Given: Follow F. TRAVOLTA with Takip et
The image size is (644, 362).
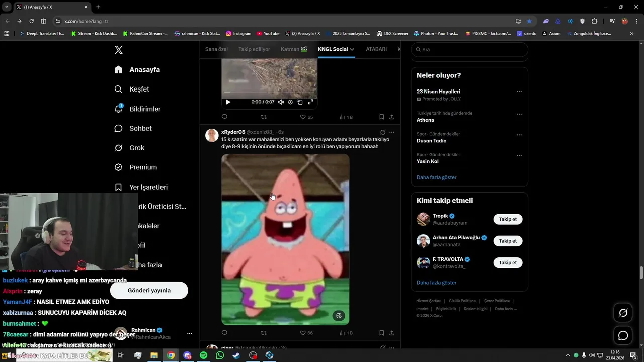Looking at the screenshot, I should tap(508, 262).
